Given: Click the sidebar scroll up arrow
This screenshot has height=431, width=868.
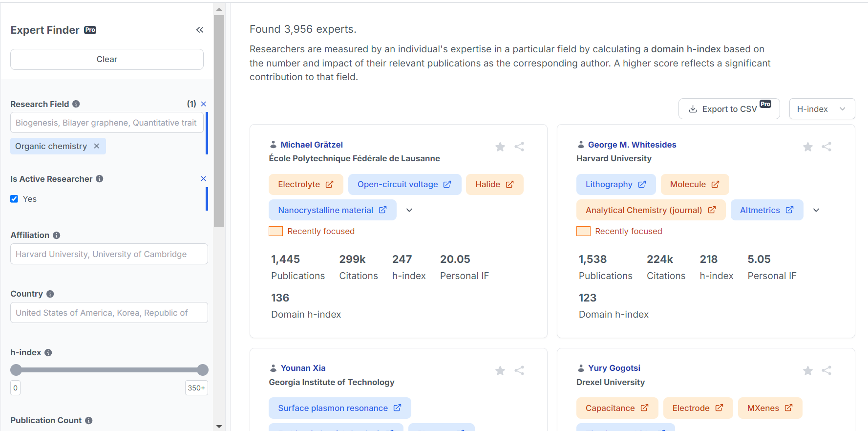Looking at the screenshot, I should [219, 9].
